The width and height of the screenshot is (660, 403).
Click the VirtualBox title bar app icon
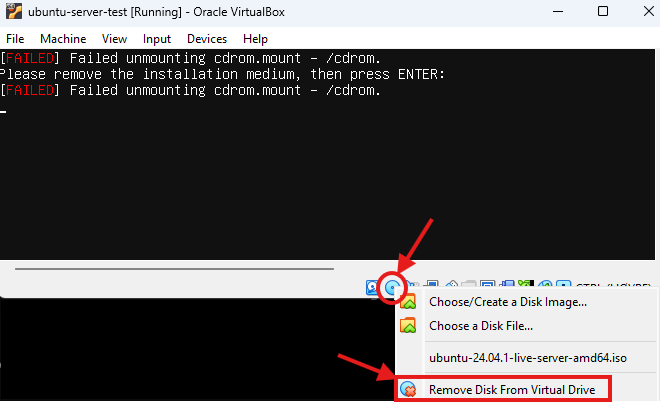tap(13, 12)
